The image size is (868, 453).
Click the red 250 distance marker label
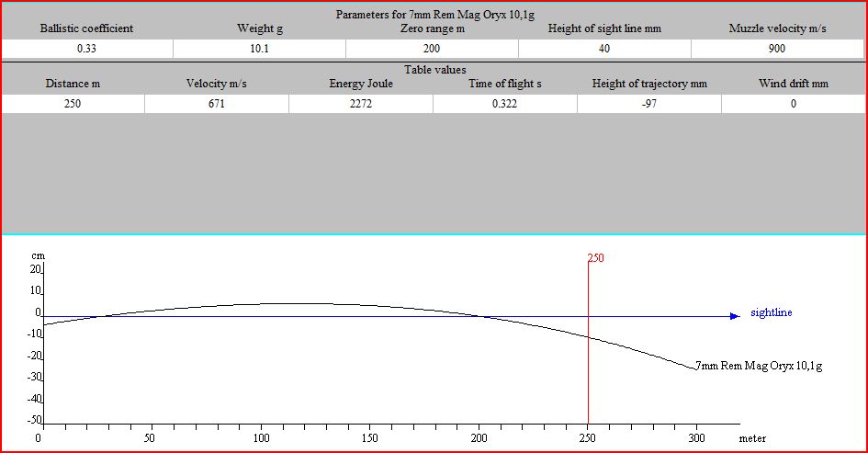tap(596, 258)
